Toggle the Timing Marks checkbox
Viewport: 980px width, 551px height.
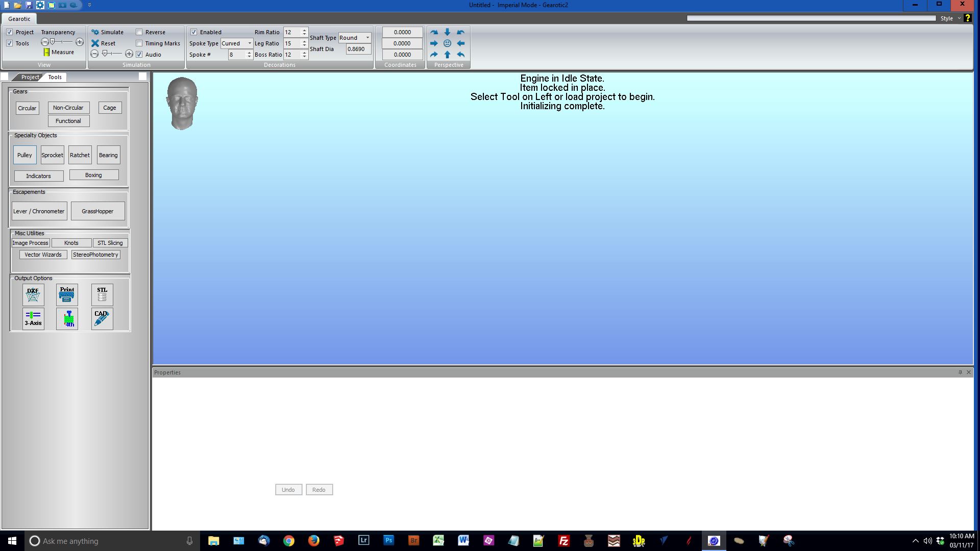pos(139,43)
